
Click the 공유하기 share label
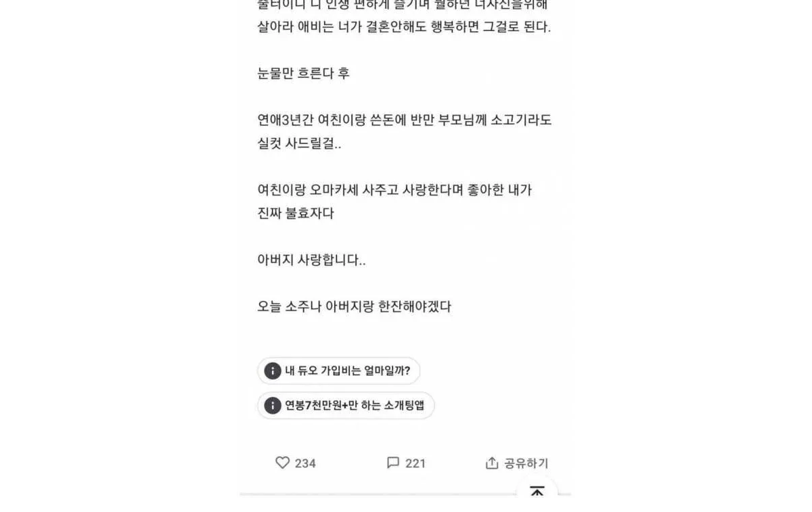pyautogui.click(x=526, y=463)
